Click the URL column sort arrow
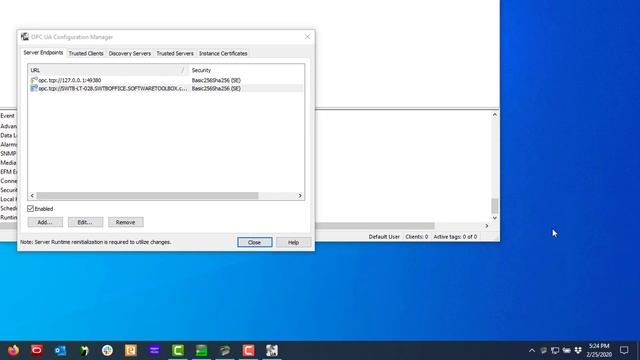Image resolution: width=640 pixels, height=360 pixels. pos(183,70)
